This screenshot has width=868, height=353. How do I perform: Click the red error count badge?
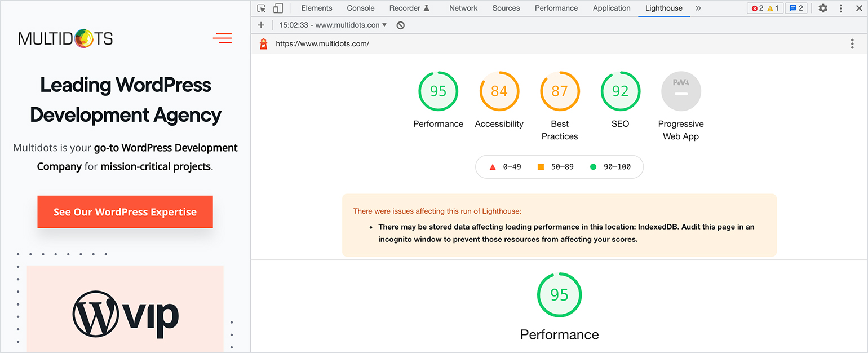757,8
